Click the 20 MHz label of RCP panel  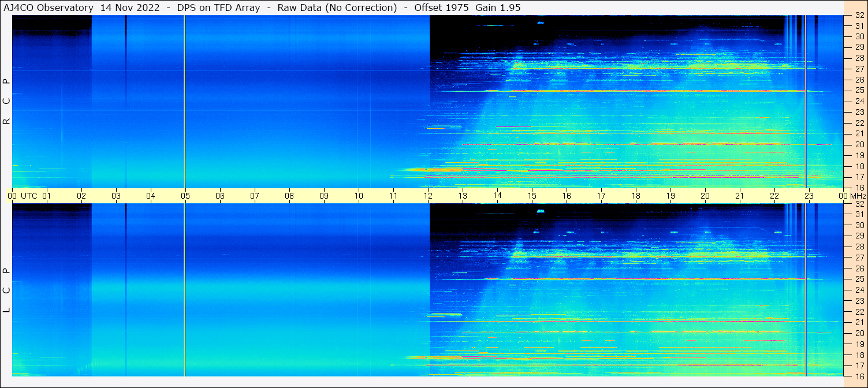(x=859, y=144)
